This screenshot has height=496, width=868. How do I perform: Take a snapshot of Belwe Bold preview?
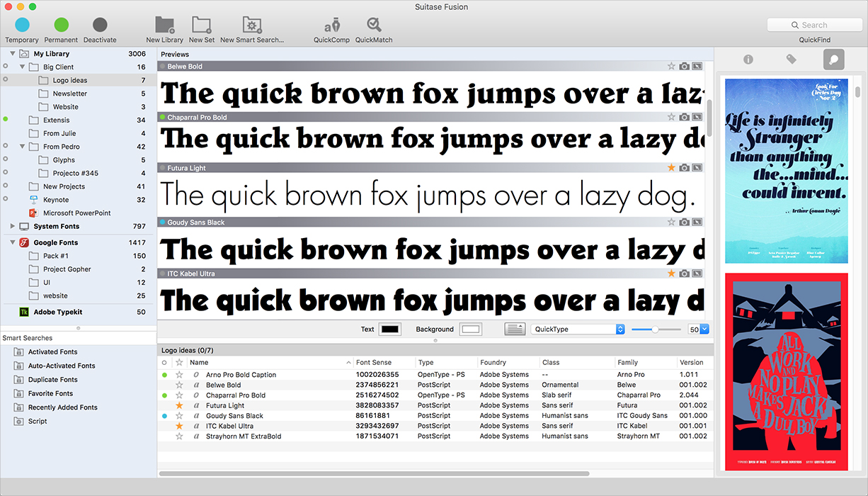pos(684,67)
